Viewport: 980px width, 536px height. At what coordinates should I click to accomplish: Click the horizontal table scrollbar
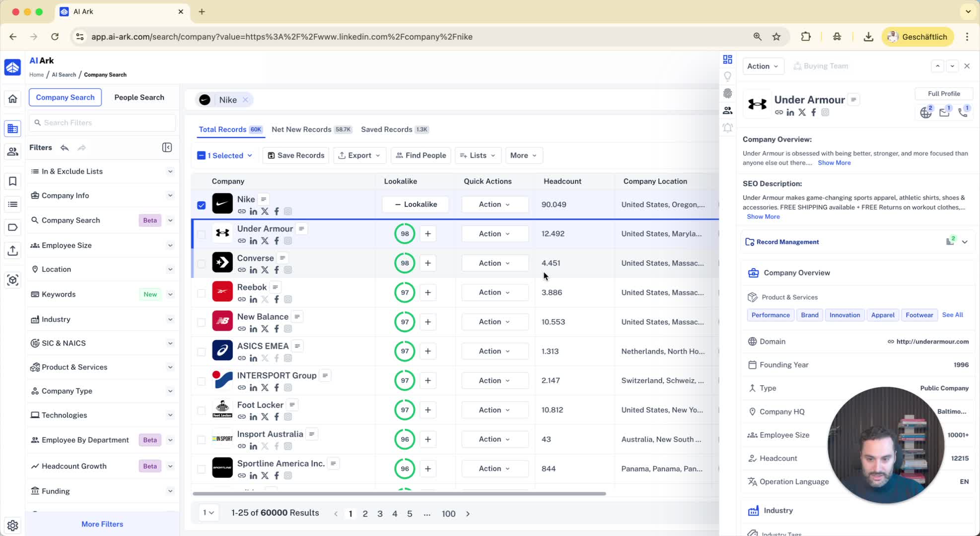point(399,494)
